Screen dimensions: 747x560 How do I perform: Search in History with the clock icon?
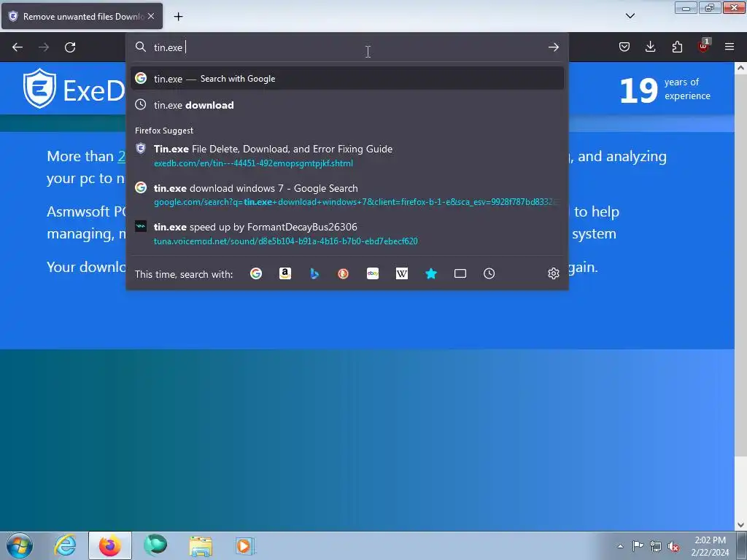coord(489,273)
